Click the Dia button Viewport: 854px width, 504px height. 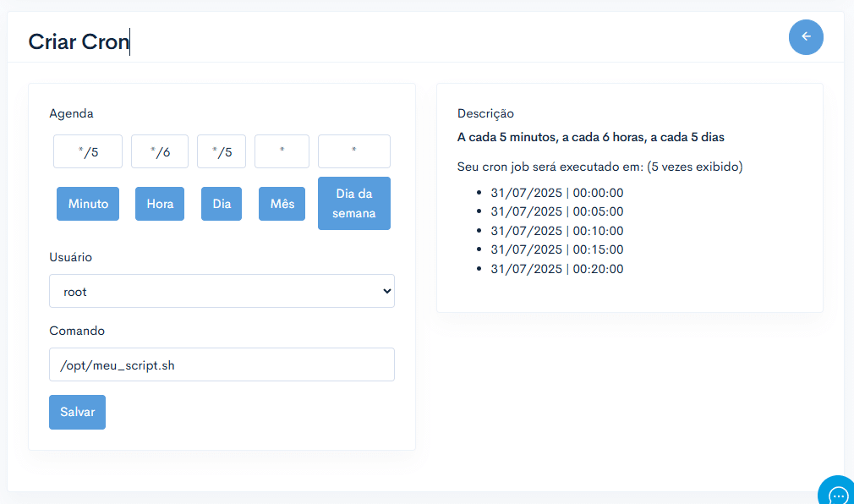[x=222, y=204]
